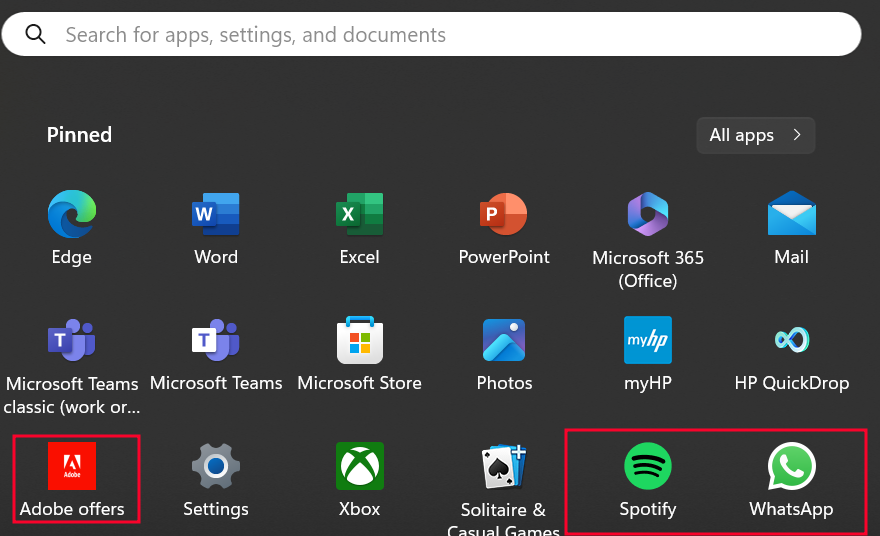Screen dimensions: 880x536
Task: Open the Microsoft Teams icon without classic label
Action: (x=216, y=340)
